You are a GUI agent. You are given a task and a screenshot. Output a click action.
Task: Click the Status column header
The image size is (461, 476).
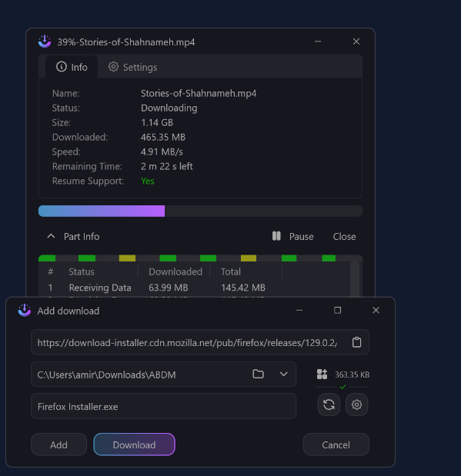coord(82,271)
